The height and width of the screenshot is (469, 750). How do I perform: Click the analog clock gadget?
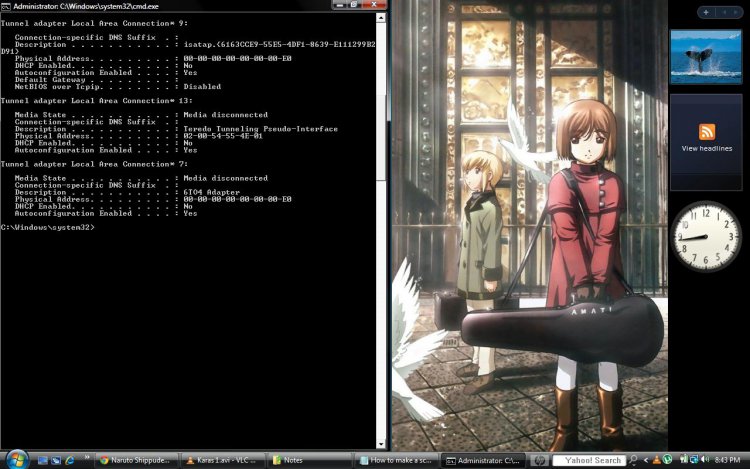(x=706, y=237)
